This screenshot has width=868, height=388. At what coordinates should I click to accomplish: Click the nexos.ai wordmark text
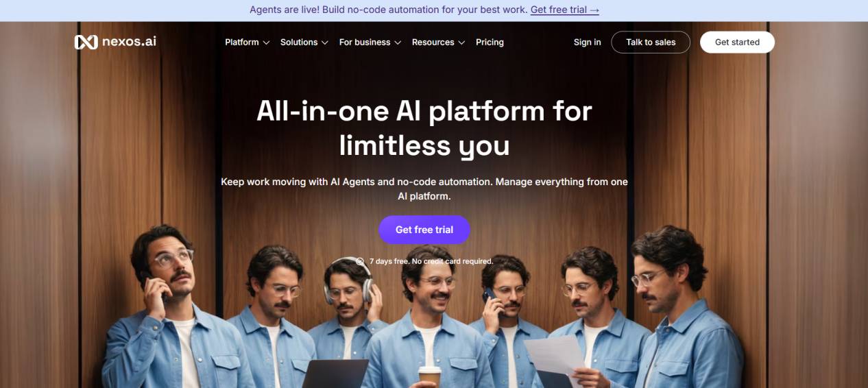tap(129, 41)
